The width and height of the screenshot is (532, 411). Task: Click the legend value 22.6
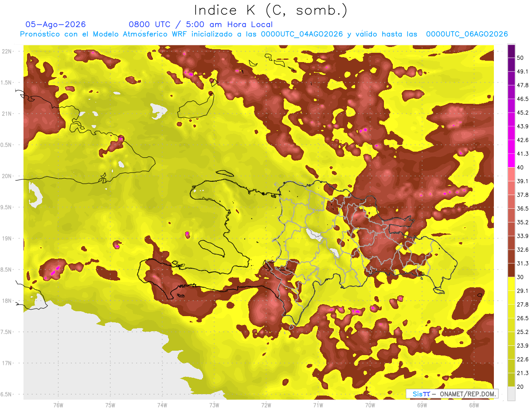(523, 359)
